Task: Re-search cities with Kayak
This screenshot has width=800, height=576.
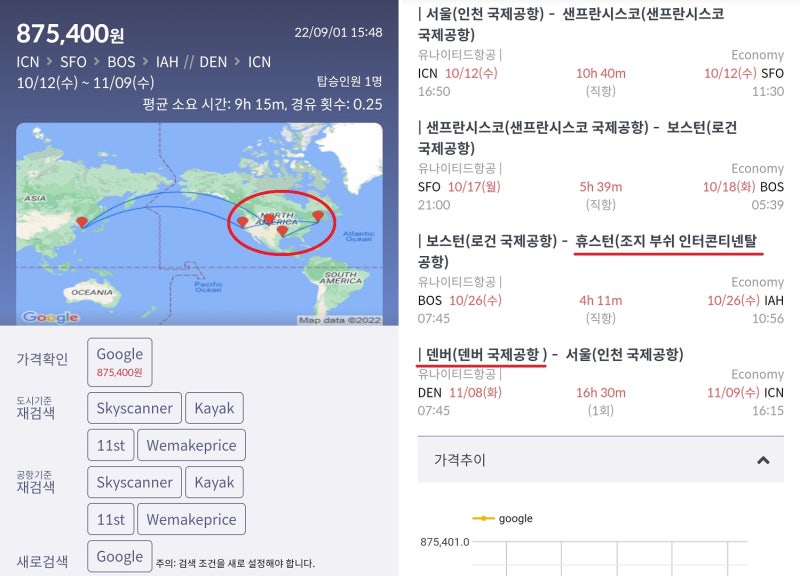Action: pyautogui.click(x=214, y=408)
